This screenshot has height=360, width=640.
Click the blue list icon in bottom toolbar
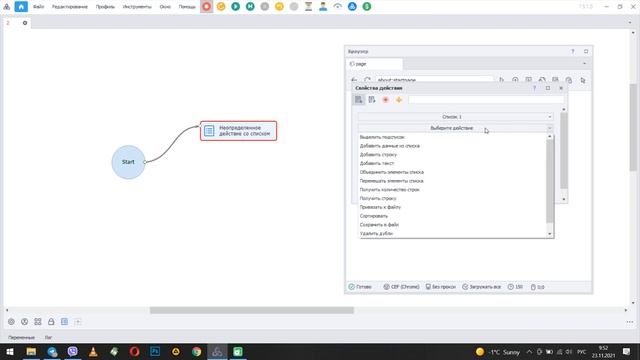click(64, 322)
